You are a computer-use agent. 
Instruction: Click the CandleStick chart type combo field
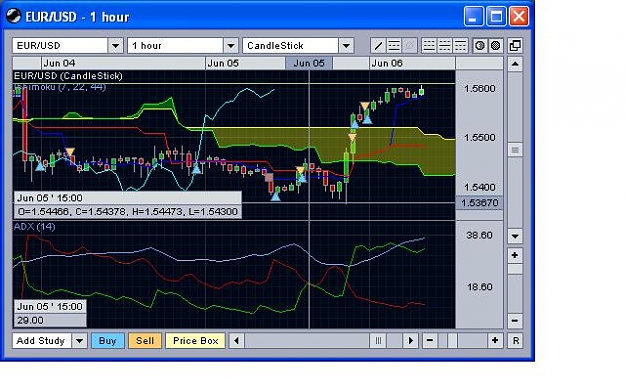pos(291,46)
